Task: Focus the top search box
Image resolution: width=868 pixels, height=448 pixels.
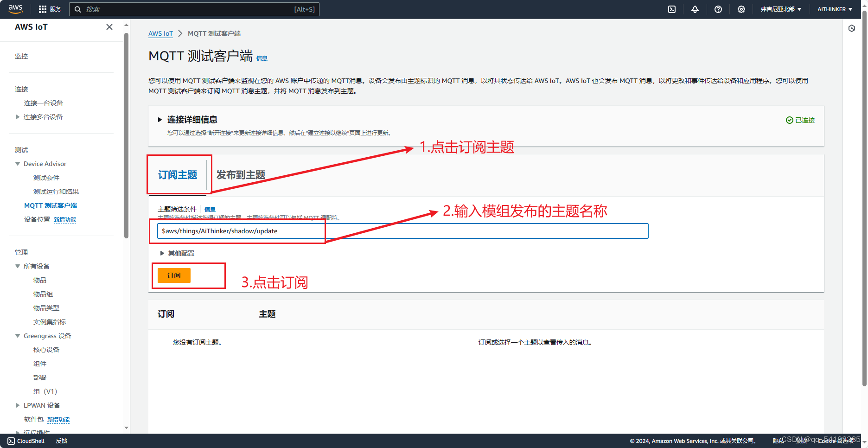Action: [x=194, y=9]
